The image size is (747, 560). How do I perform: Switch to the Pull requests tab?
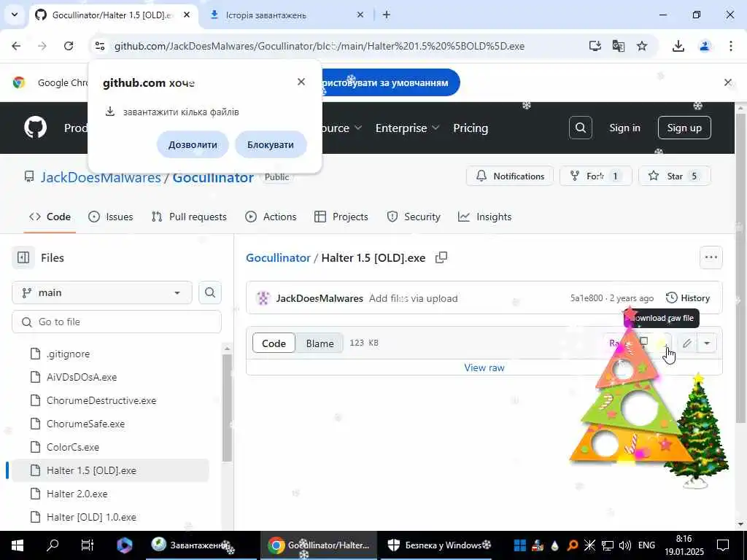coord(189,217)
